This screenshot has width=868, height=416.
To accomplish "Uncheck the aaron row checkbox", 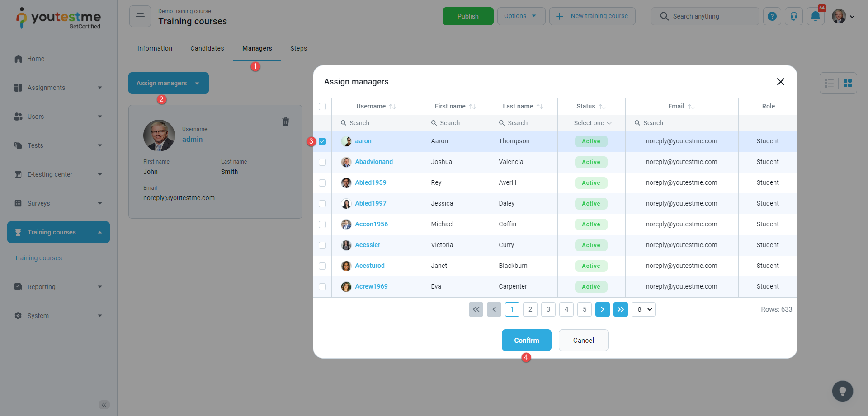I will [x=322, y=141].
